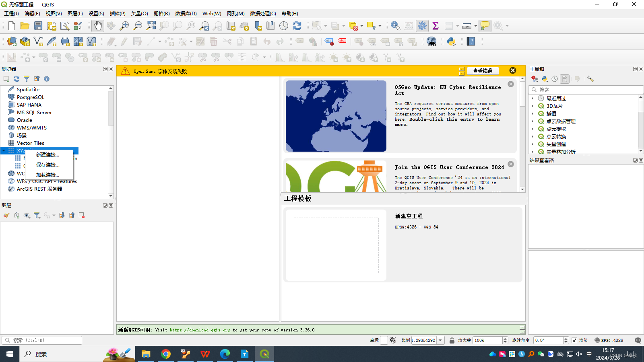Collapse the XYZ Tiles tree node
The image size is (644, 362).
[x=4, y=151]
